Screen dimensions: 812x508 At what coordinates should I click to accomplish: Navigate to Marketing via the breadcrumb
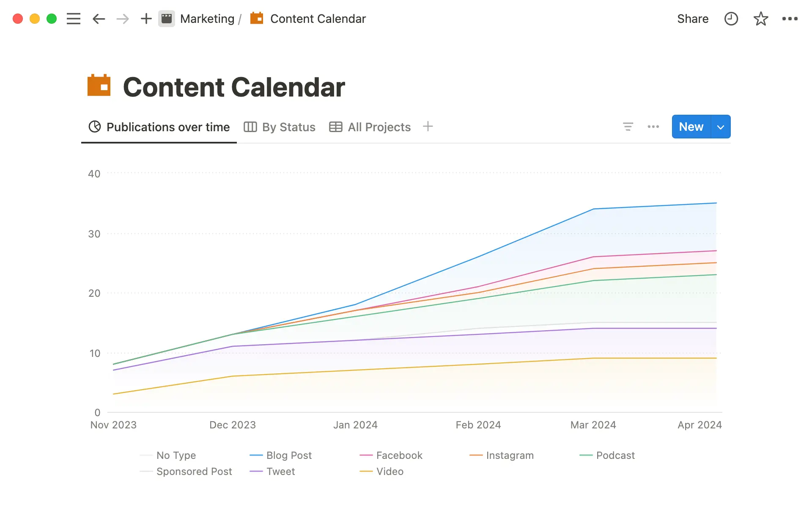point(207,19)
